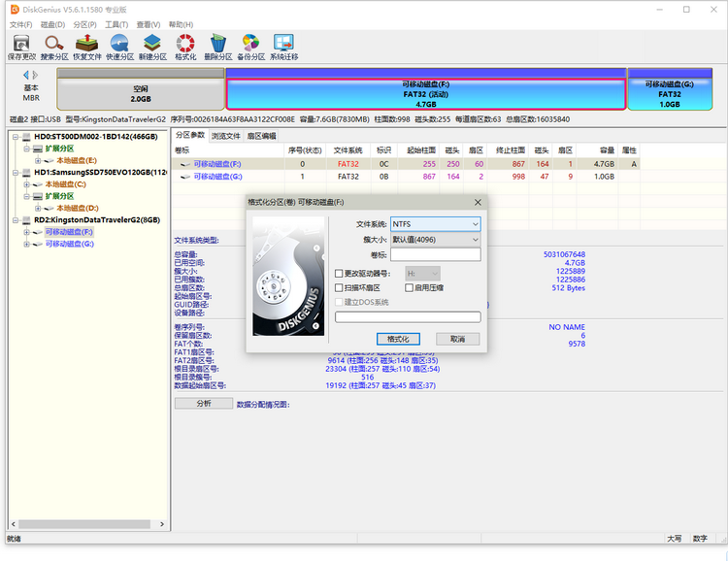Click the 格式化 button in the dialog
The width and height of the screenshot is (728, 561).
click(398, 339)
